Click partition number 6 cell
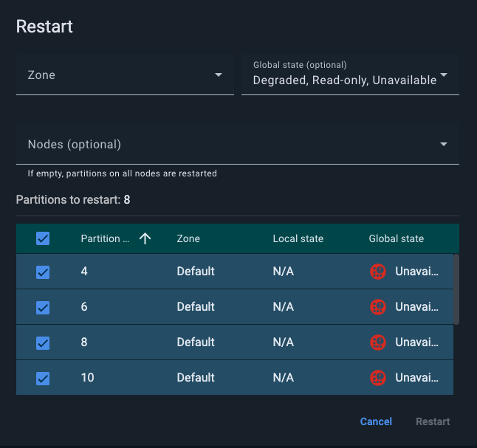Image resolution: width=477 pixels, height=448 pixels. pos(84,307)
